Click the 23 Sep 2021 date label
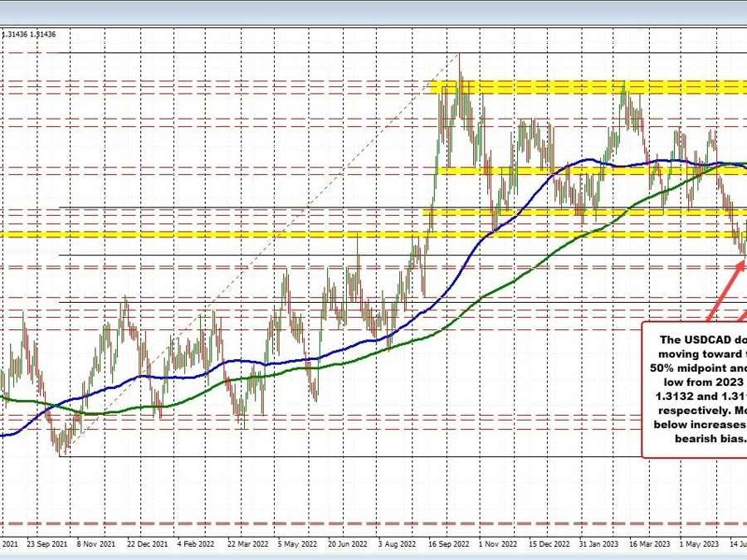 [48, 545]
